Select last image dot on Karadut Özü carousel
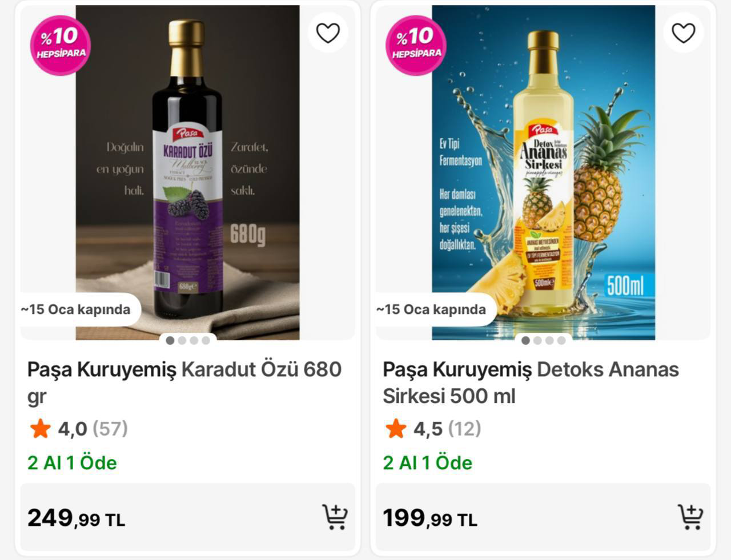Viewport: 731px width, 560px height. click(x=206, y=341)
